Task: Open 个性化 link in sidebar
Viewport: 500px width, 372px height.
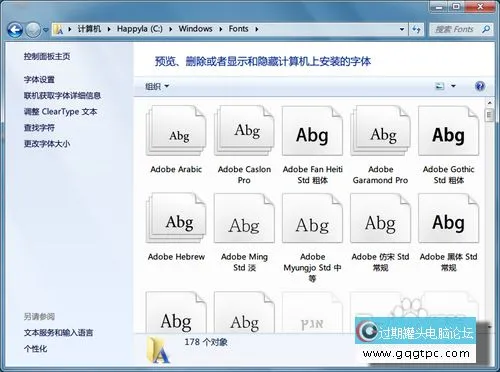Action: click(x=35, y=348)
